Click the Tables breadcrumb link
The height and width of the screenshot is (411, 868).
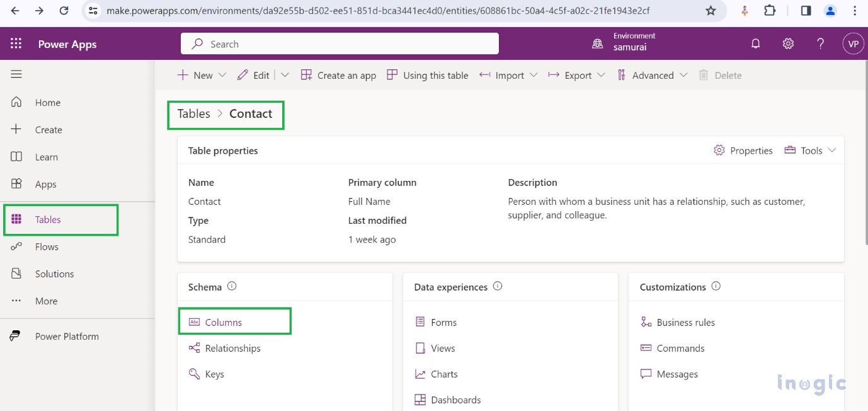pyautogui.click(x=193, y=113)
